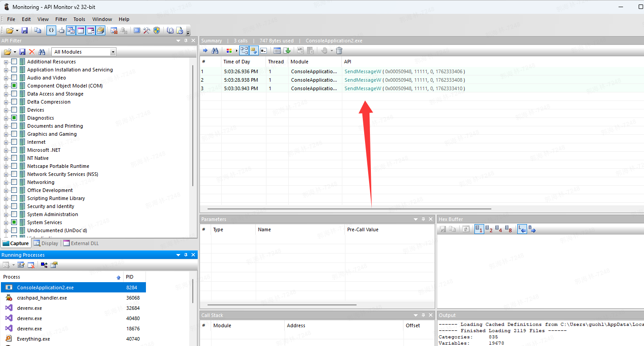Check the Additional Resources checkbox
The height and width of the screenshot is (346, 644).
click(14, 62)
